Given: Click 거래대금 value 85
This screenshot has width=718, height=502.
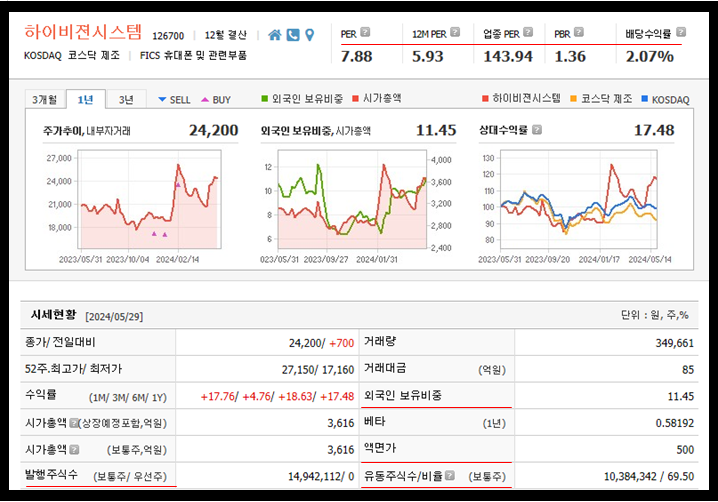Looking at the screenshot, I should (688, 370).
